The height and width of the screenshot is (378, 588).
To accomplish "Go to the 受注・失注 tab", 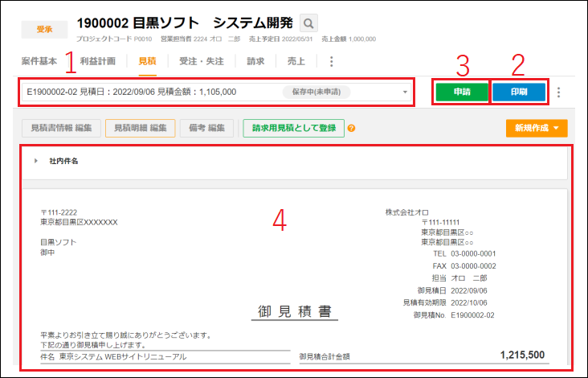I will (201, 61).
